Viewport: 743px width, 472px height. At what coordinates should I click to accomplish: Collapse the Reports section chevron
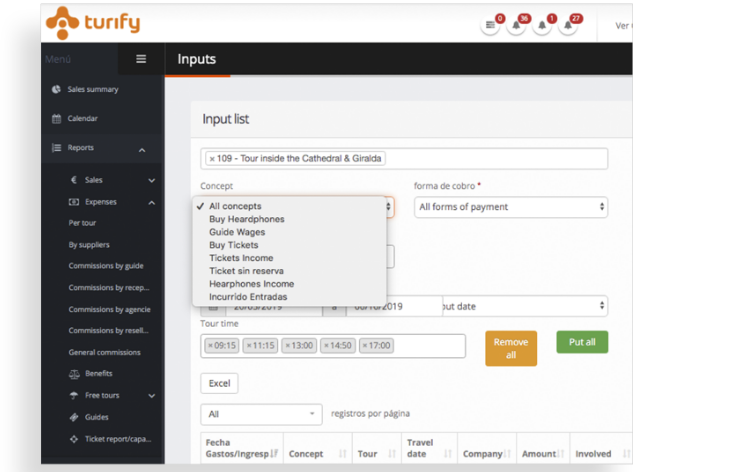(x=142, y=150)
